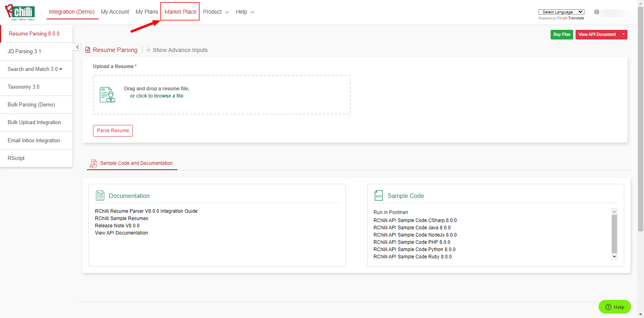The width and height of the screenshot is (644, 318).
Task: Click the user profile icon
Action: 597,12
